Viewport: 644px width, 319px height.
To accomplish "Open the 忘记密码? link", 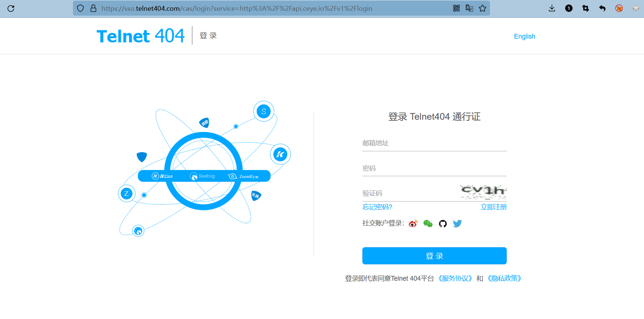I will 377,207.
